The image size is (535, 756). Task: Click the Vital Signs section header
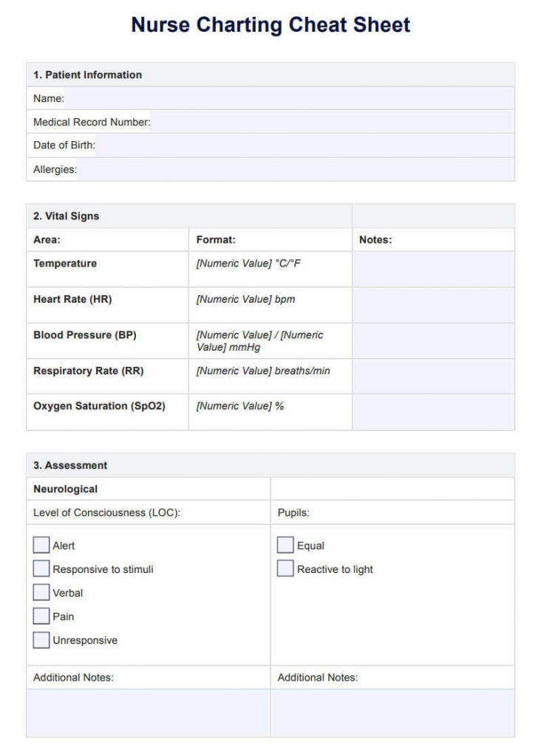[66, 216]
